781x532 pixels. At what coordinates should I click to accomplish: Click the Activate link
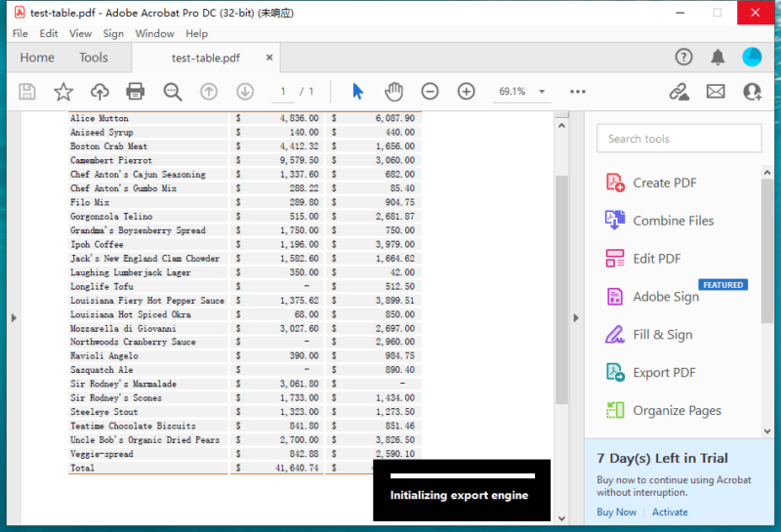(670, 512)
